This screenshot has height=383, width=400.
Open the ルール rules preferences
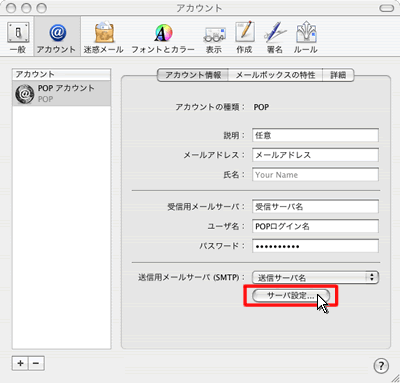tap(306, 38)
